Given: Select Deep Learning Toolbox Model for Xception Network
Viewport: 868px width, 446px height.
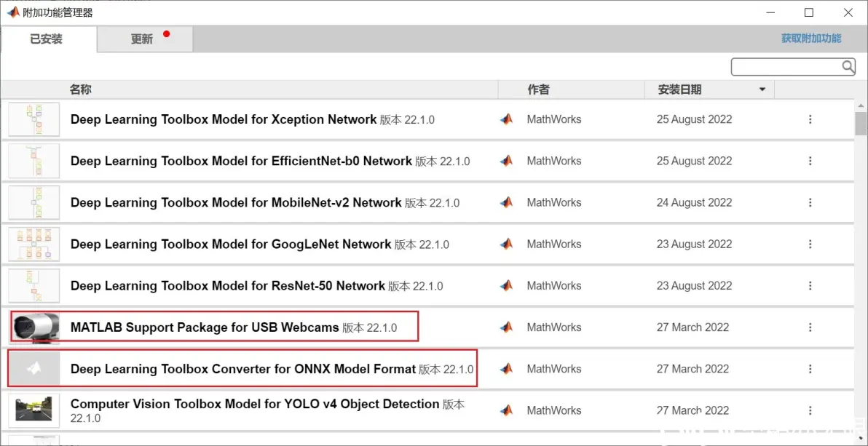Looking at the screenshot, I should 224,119.
